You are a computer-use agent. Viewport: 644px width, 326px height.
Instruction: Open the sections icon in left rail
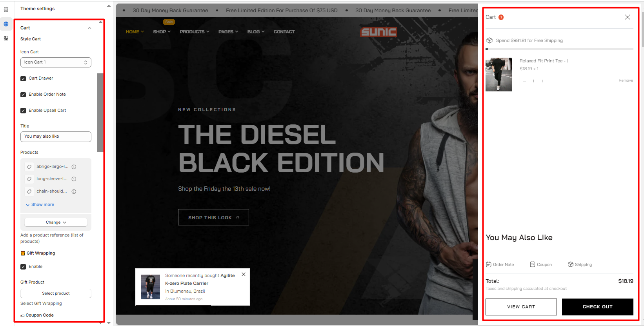point(6,9)
